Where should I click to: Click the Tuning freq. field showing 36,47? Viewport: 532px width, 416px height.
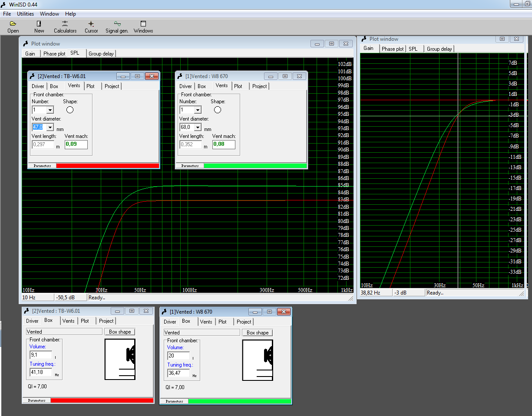click(178, 373)
